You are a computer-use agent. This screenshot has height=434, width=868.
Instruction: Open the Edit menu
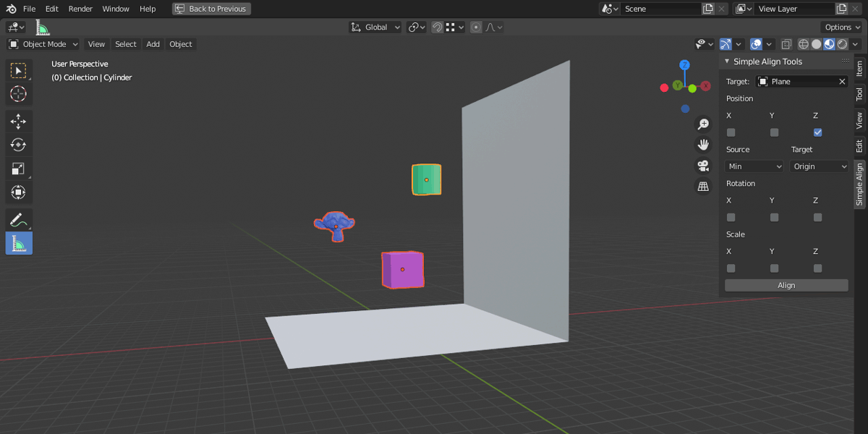coord(52,9)
